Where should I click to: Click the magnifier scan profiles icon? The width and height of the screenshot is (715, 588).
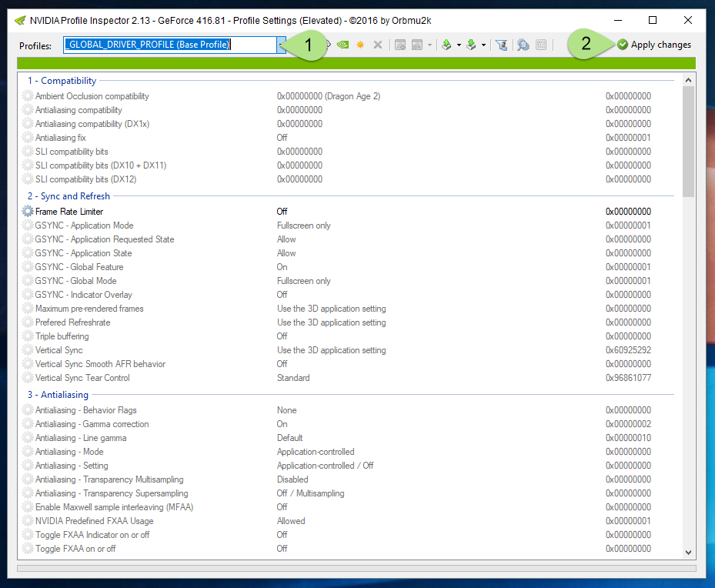pos(523,45)
